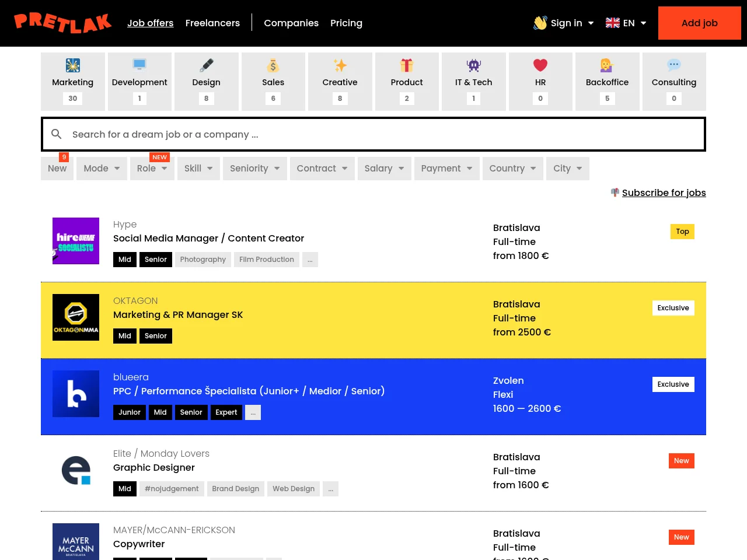This screenshot has height=560, width=747.
Task: Open the Sales category tile
Action: pos(273,82)
